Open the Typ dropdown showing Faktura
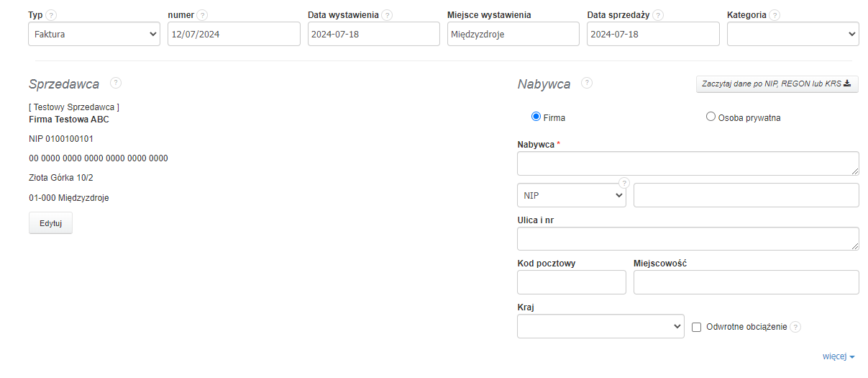Screen dimensions: 868x378 coord(94,34)
